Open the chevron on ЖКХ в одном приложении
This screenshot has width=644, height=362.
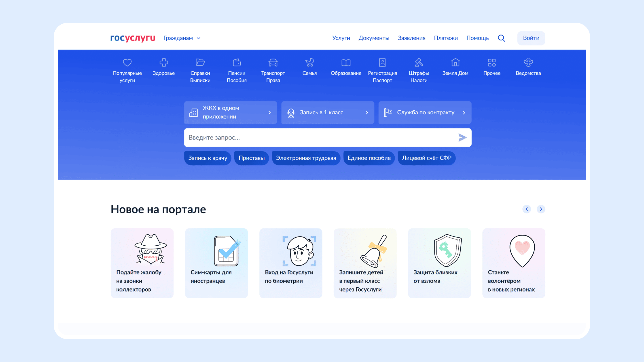click(269, 113)
